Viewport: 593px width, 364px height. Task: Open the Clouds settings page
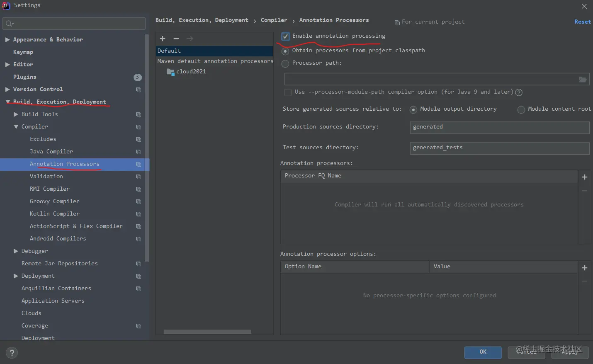(31, 313)
